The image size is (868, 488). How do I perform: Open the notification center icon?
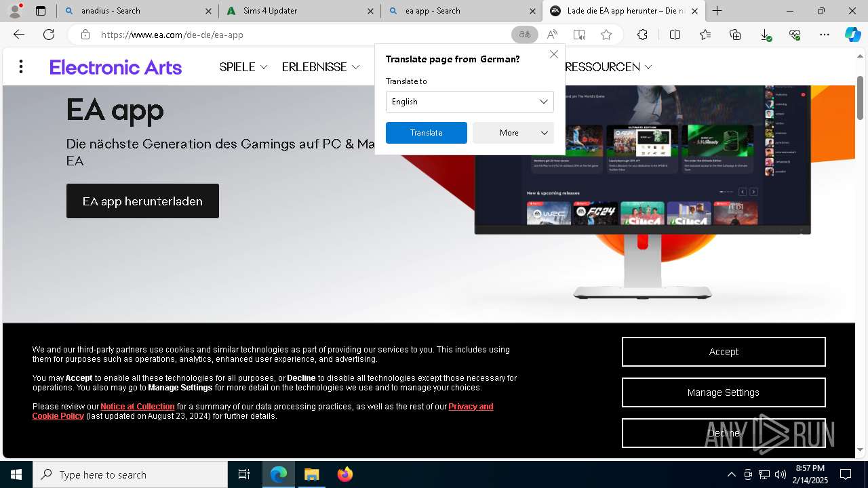(846, 474)
